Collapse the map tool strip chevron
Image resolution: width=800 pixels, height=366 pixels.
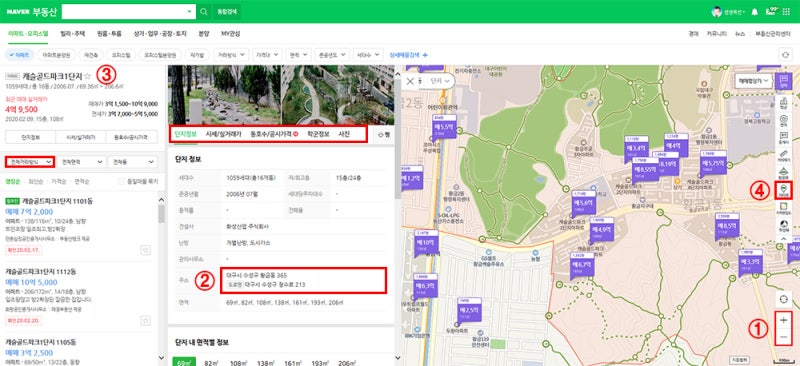click(783, 238)
